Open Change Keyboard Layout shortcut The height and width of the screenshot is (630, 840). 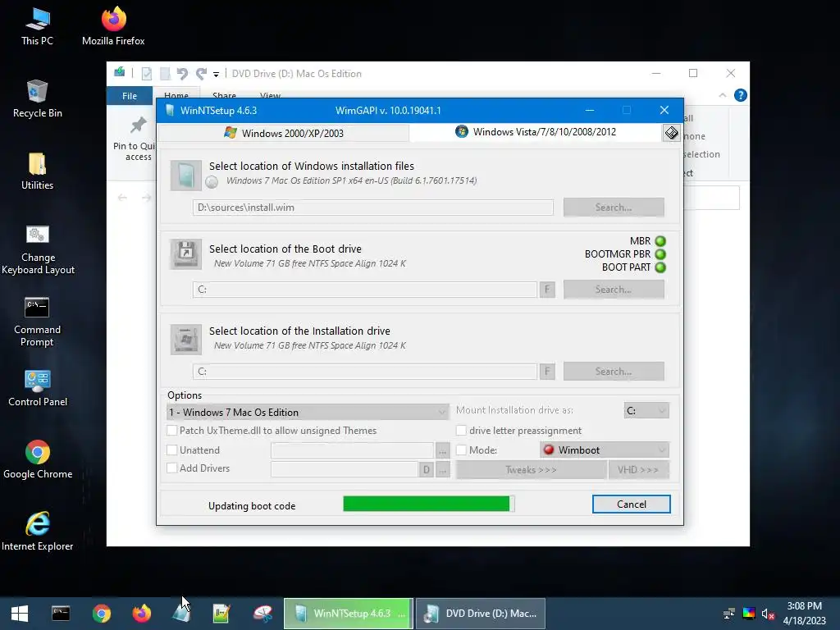pos(38,249)
